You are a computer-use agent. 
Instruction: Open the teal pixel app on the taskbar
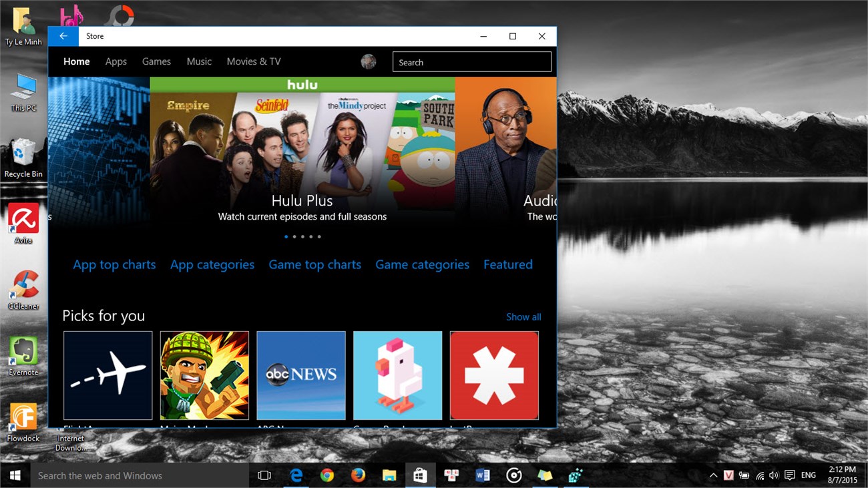576,475
